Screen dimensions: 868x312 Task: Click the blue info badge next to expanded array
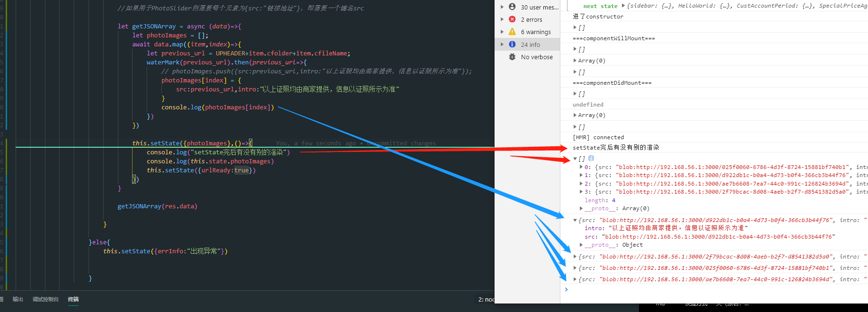591,159
